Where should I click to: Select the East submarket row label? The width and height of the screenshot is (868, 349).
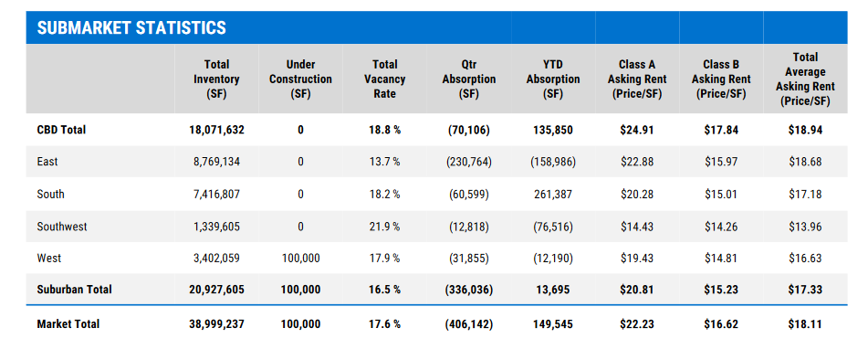tap(47, 162)
